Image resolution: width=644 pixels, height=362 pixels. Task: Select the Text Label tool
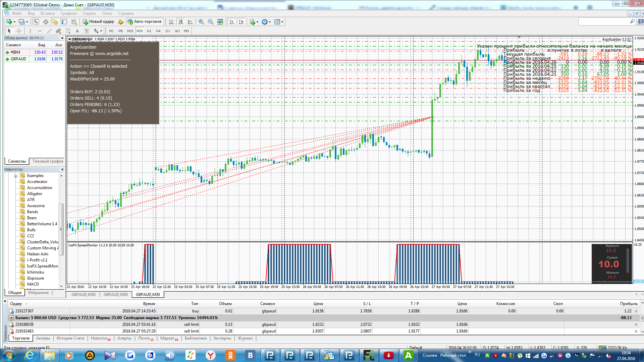[87, 31]
